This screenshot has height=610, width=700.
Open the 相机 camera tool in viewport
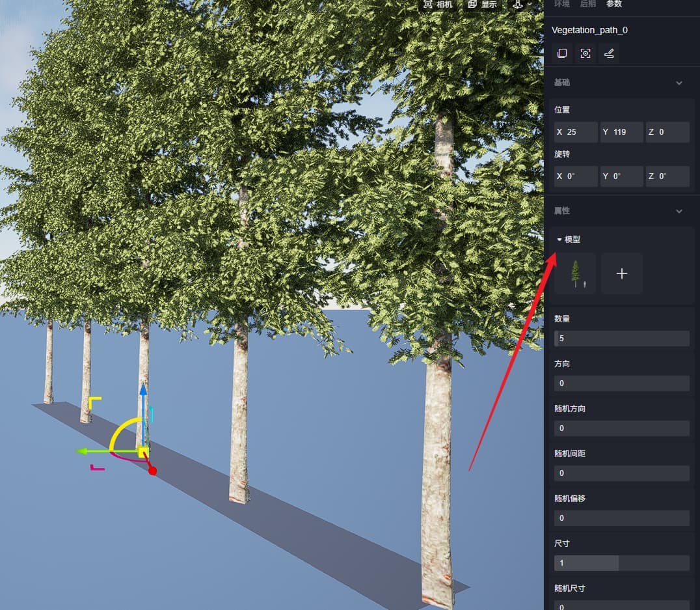pos(438,5)
